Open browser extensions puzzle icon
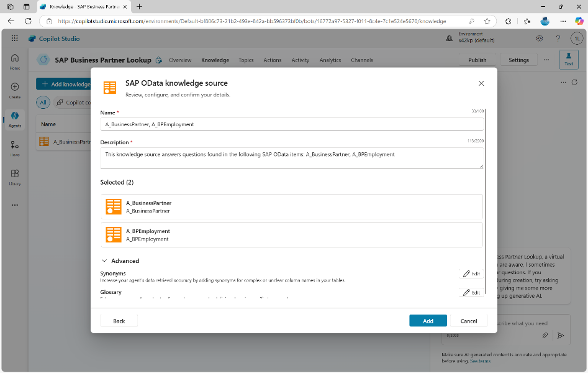The image size is (588, 373). pyautogui.click(x=508, y=21)
